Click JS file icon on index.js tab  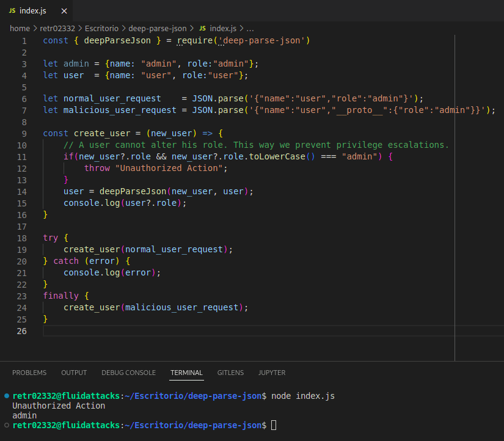tap(12, 10)
